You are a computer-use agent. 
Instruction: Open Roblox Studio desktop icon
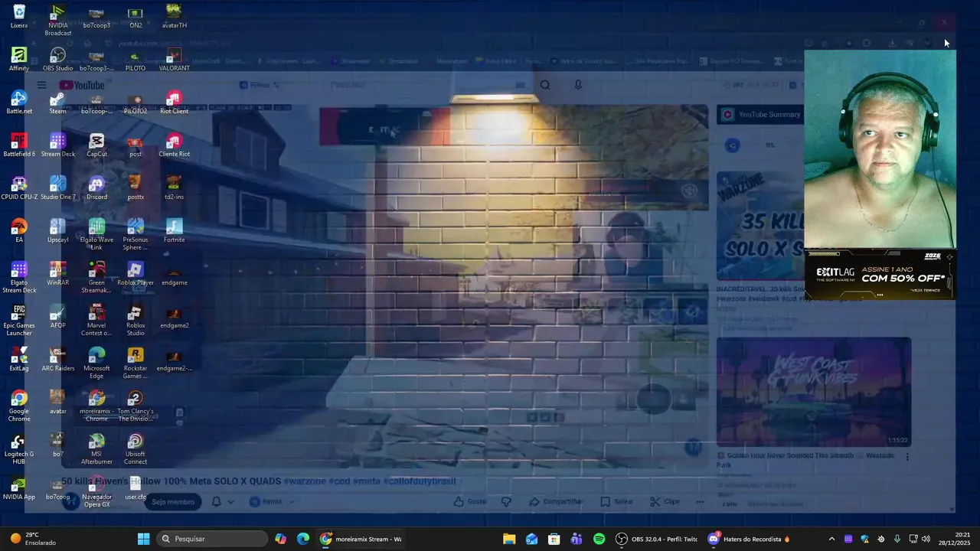pos(136,320)
